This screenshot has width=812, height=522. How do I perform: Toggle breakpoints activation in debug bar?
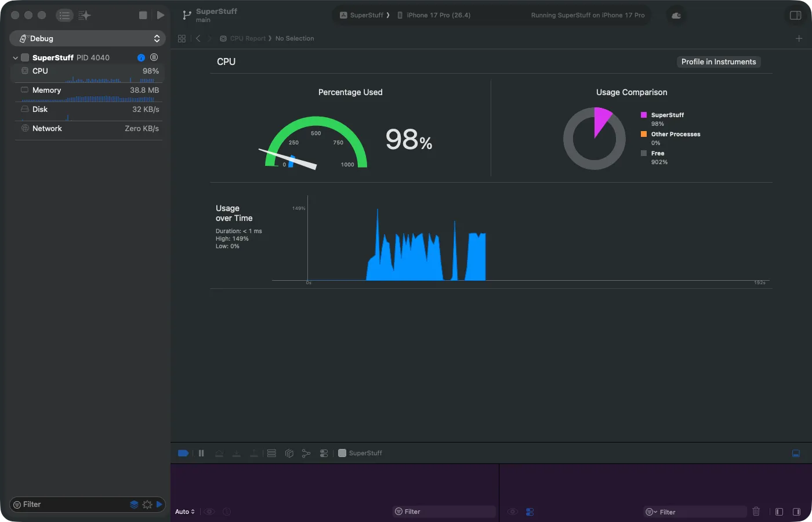coord(183,454)
